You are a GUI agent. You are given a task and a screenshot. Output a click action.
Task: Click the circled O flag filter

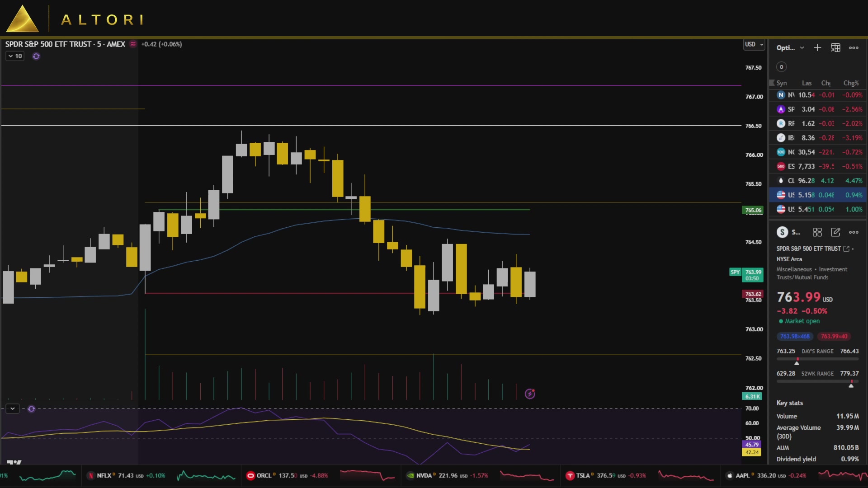781,67
